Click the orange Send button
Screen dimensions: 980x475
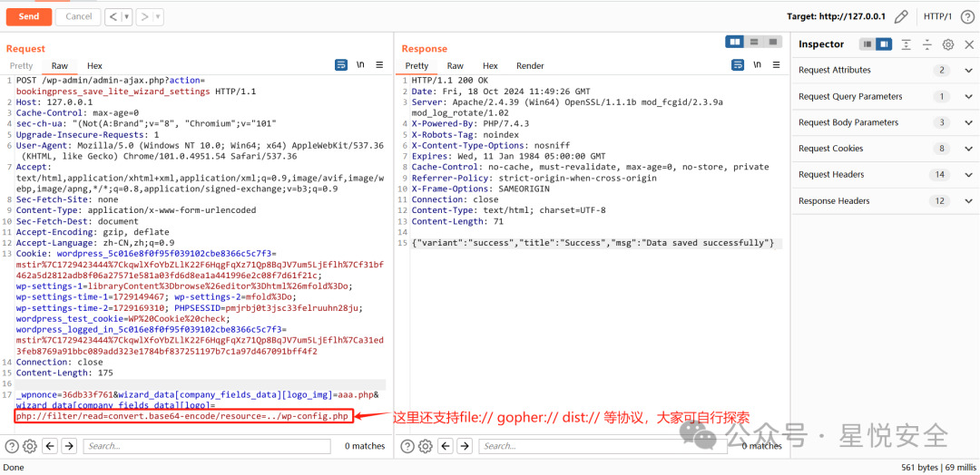coord(29,17)
